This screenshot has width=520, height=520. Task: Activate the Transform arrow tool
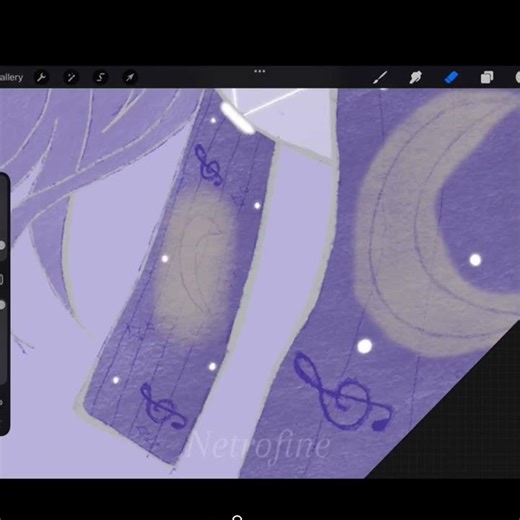tap(130, 77)
